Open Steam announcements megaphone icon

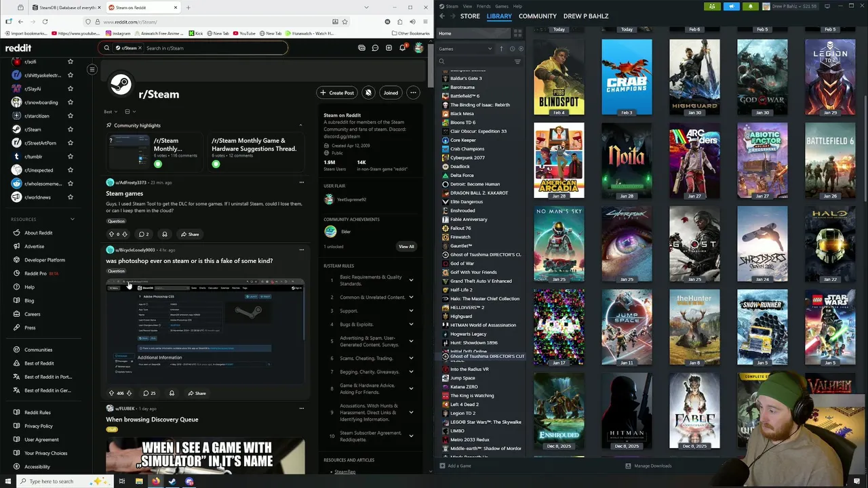coord(731,6)
